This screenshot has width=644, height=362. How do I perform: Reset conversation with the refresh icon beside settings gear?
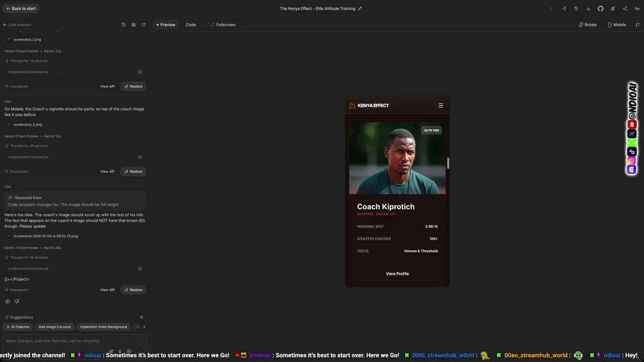[143, 25]
